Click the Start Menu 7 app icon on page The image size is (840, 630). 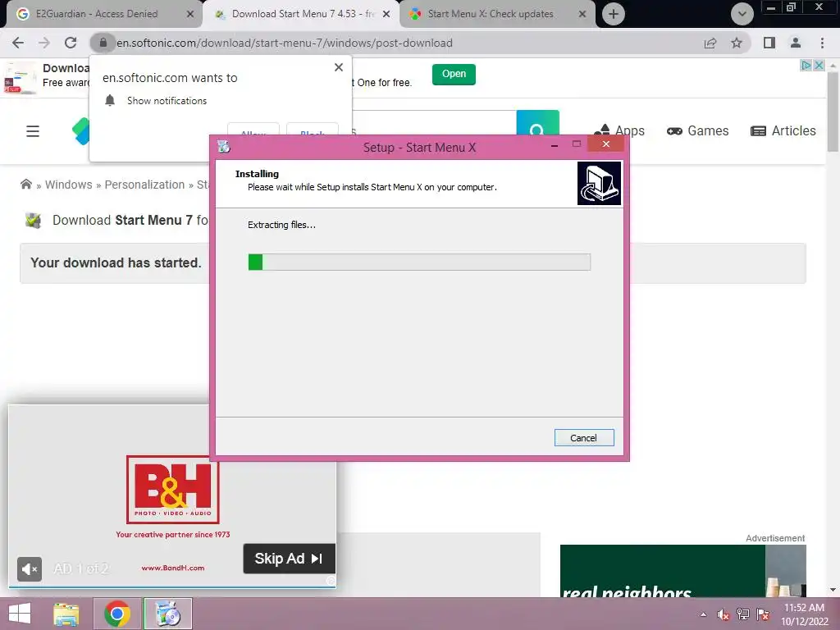click(x=34, y=220)
